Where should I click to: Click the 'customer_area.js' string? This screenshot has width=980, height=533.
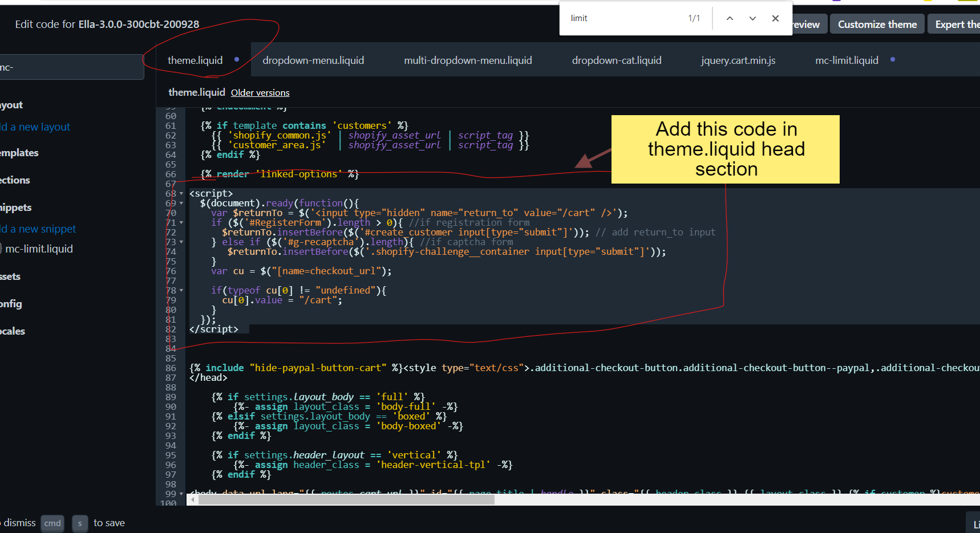pyautogui.click(x=277, y=145)
